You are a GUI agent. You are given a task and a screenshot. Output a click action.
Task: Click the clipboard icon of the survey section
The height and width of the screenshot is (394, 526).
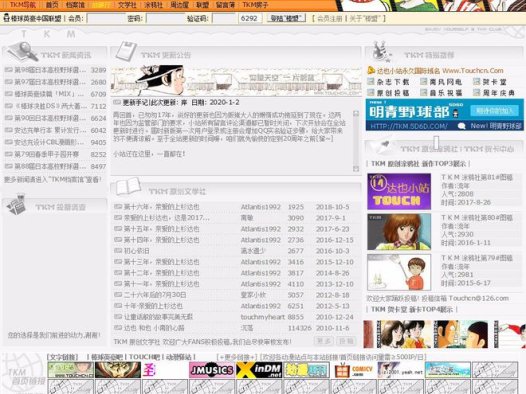coord(17,204)
